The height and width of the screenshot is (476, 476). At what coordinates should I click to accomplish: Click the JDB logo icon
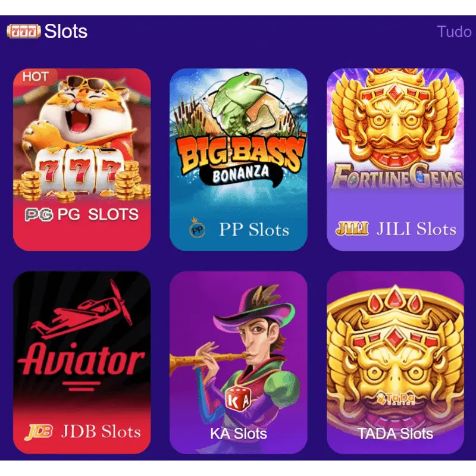pos(39,431)
